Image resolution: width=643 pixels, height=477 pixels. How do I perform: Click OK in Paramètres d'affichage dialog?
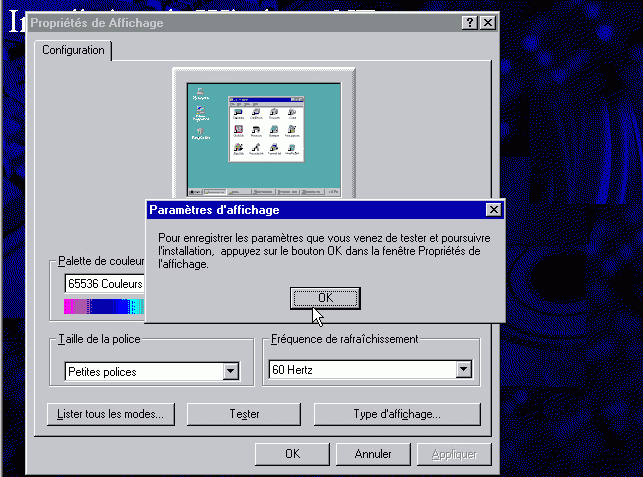click(325, 298)
